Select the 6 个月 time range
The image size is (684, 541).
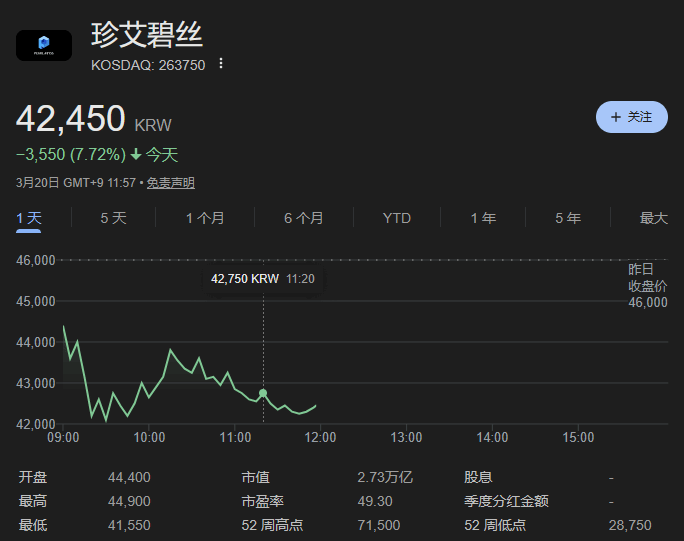pyautogui.click(x=303, y=218)
